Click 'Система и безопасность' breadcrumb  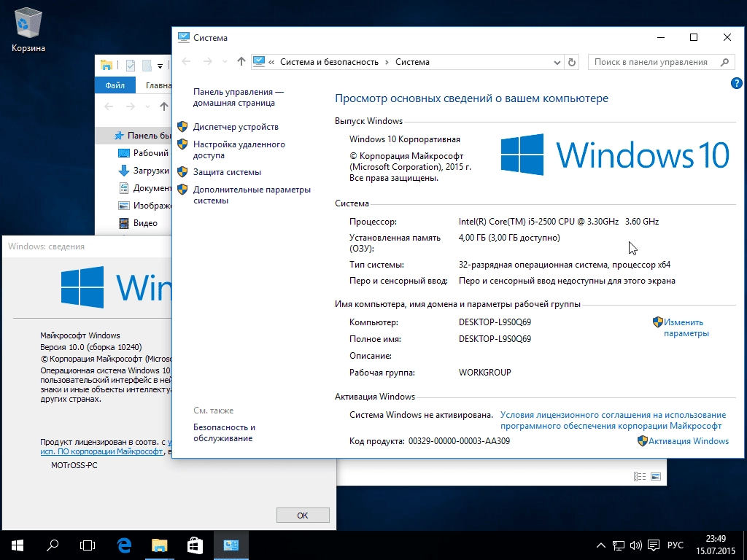[x=329, y=62]
